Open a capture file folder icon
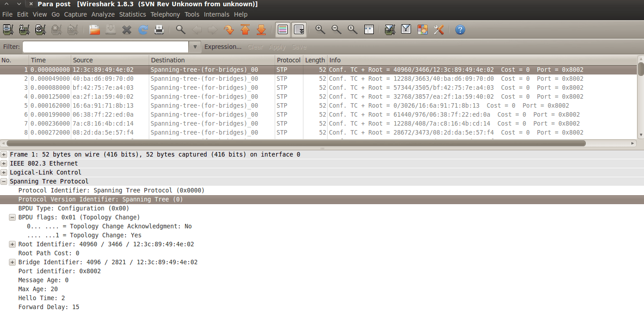This screenshot has width=644, height=332. pos(95,30)
